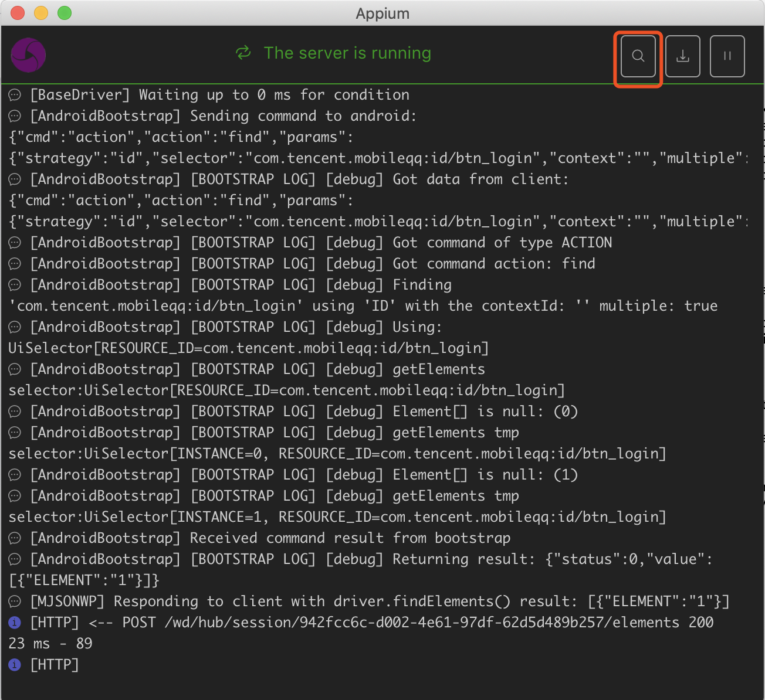Click the bubble icon beside the BaseDriver line
Image resolution: width=765 pixels, height=700 pixels.
click(15, 95)
